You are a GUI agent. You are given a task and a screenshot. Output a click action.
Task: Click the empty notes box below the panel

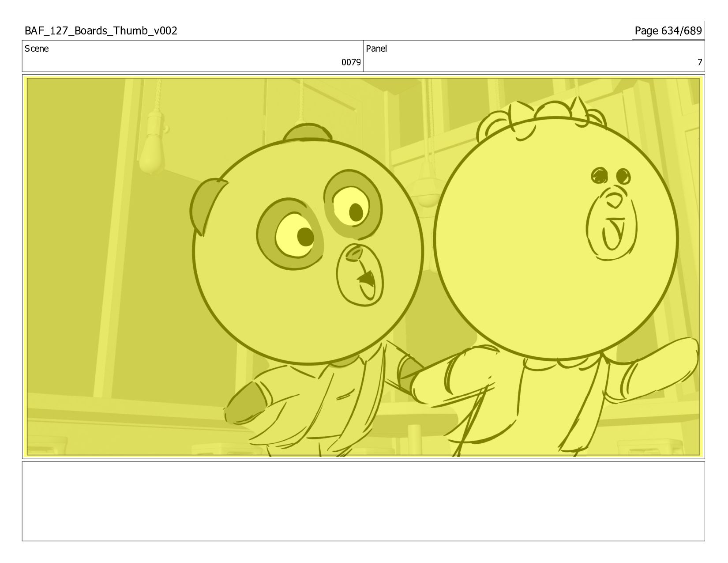click(364, 501)
